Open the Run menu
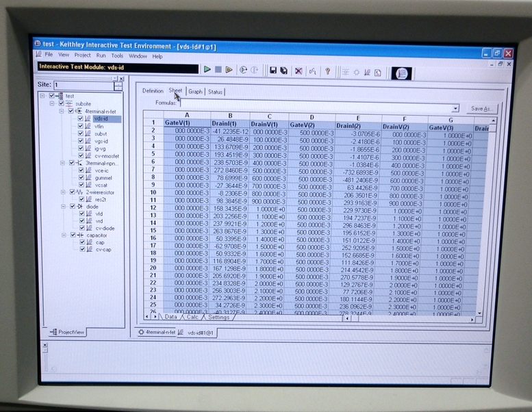This screenshot has height=412, width=532. 101,55
